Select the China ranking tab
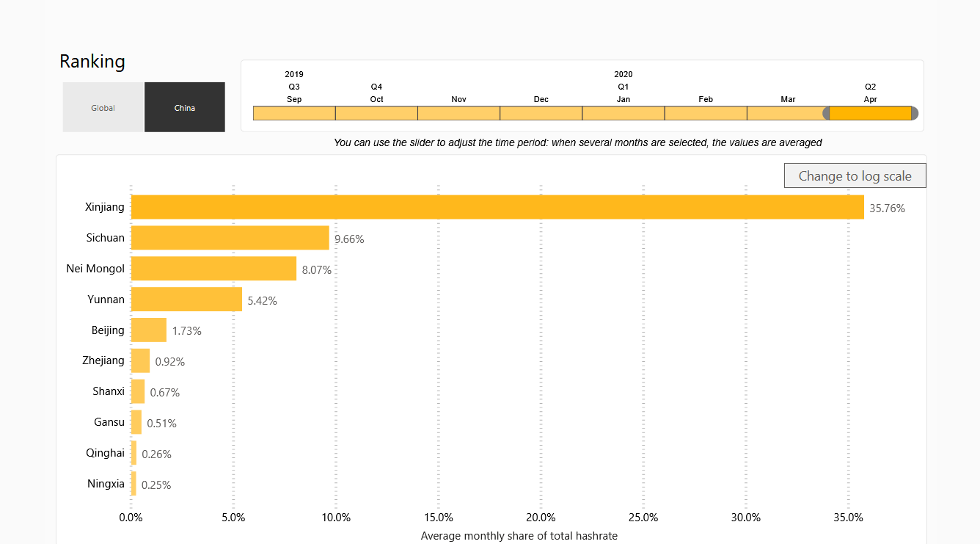 [x=185, y=107]
